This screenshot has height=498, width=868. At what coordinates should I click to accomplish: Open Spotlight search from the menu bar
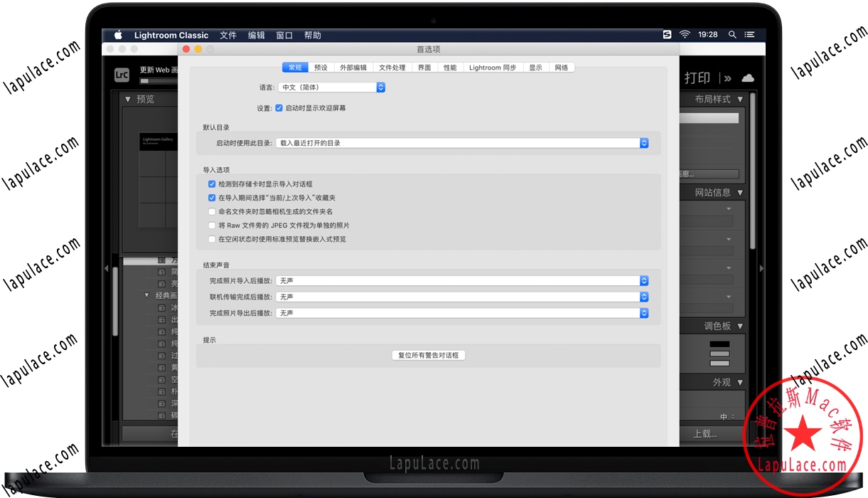coord(732,33)
